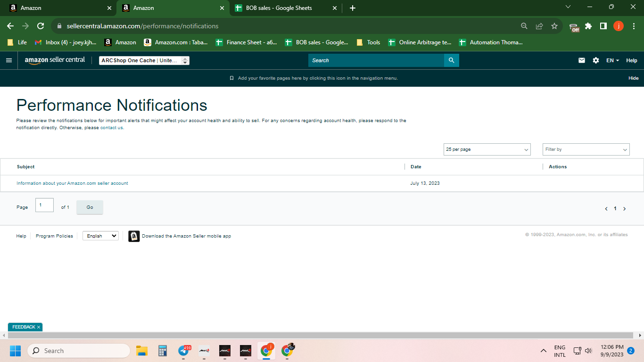Open the Program Policies footer link

pos(54,236)
